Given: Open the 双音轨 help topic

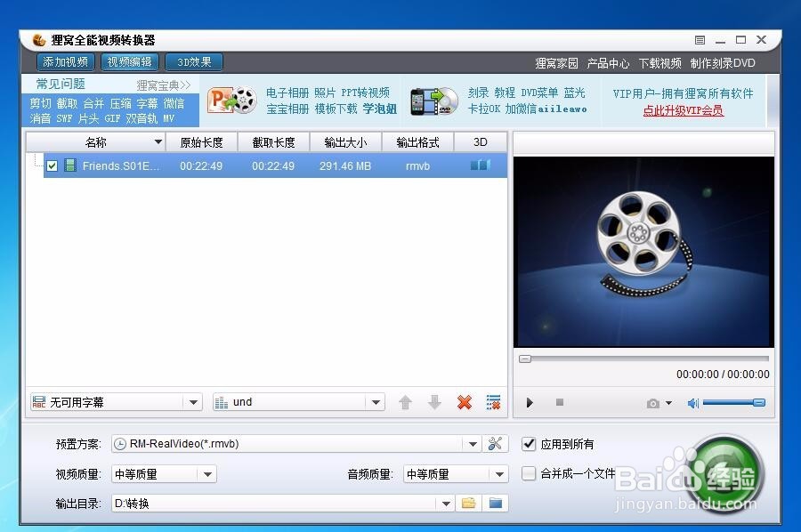Looking at the screenshot, I should coord(142,118).
